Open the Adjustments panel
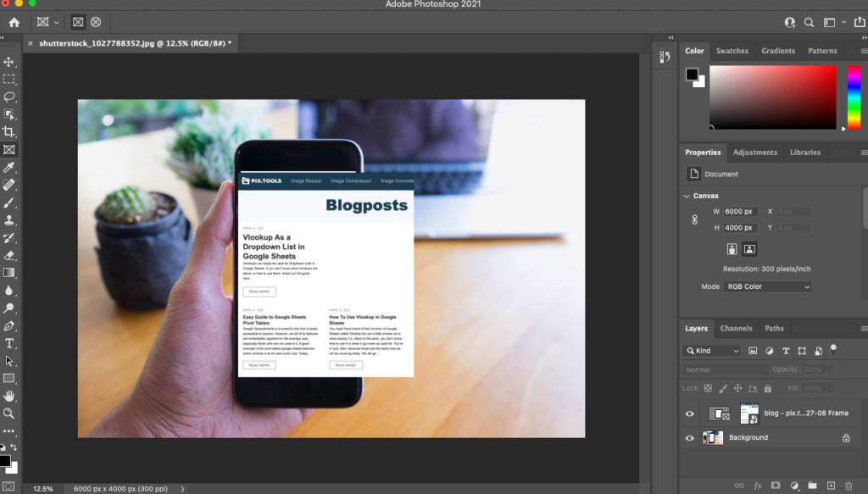The image size is (868, 494). [755, 153]
